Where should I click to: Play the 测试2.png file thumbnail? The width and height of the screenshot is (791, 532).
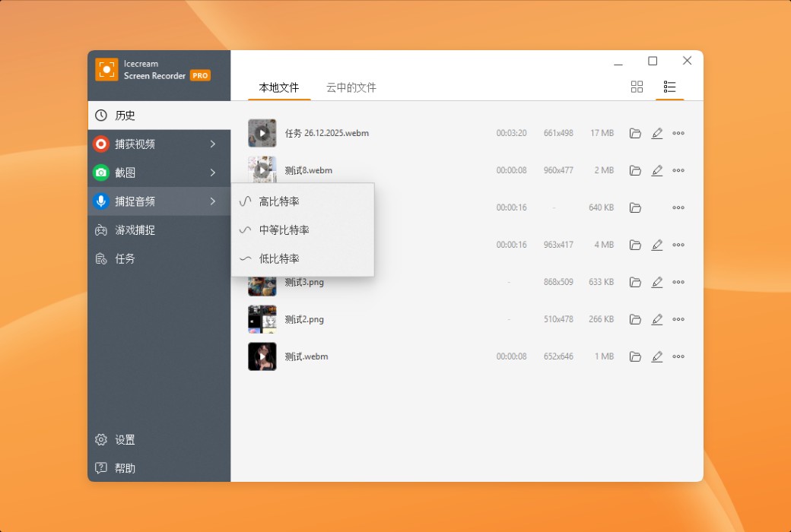pos(262,319)
